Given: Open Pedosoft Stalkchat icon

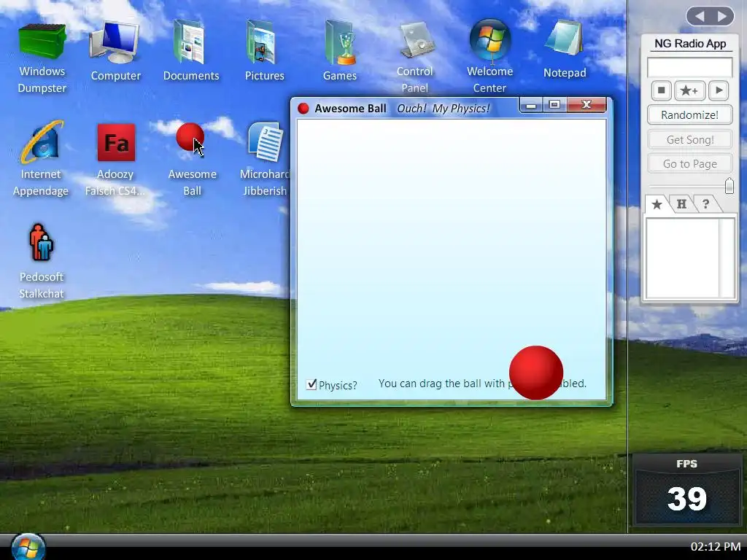Looking at the screenshot, I should (x=42, y=242).
